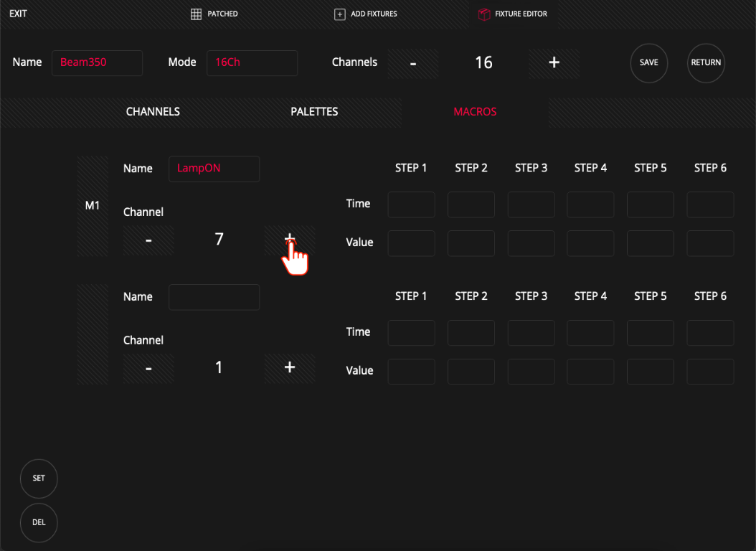Click the Channels count value 16
The width and height of the screenshot is (756, 551).
[x=483, y=62]
